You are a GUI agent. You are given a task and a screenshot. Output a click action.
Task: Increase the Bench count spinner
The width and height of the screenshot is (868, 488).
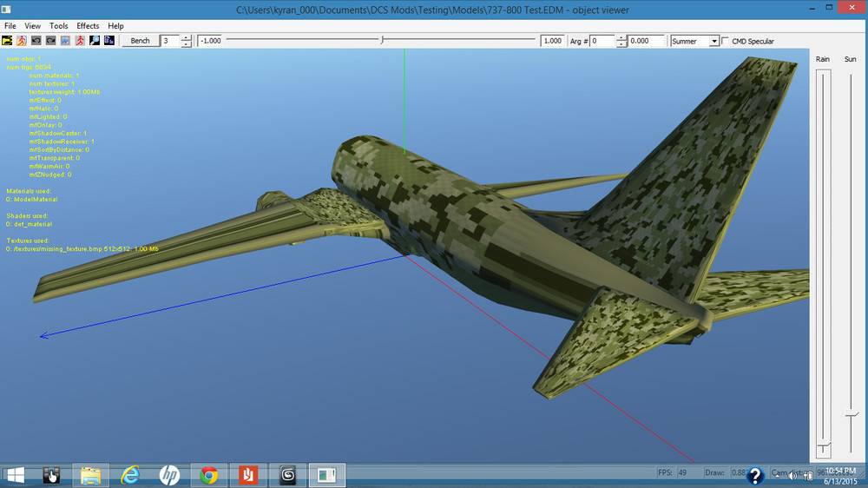[187, 38]
